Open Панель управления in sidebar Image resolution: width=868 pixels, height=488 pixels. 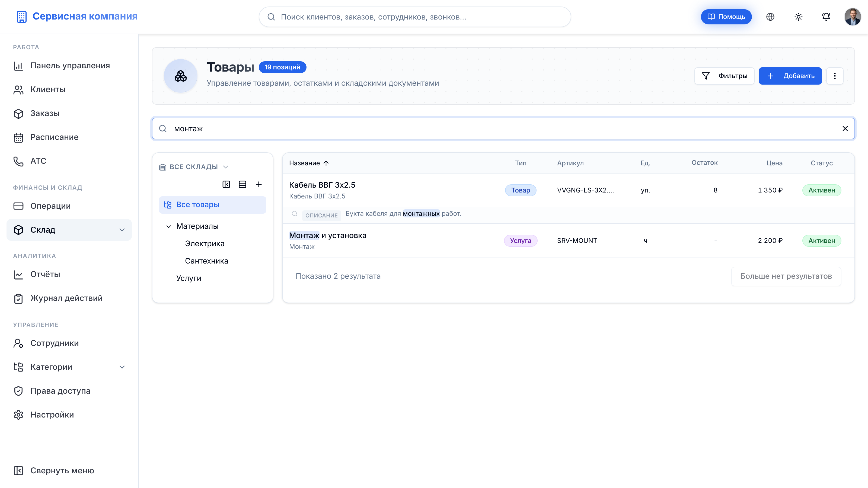coord(69,66)
